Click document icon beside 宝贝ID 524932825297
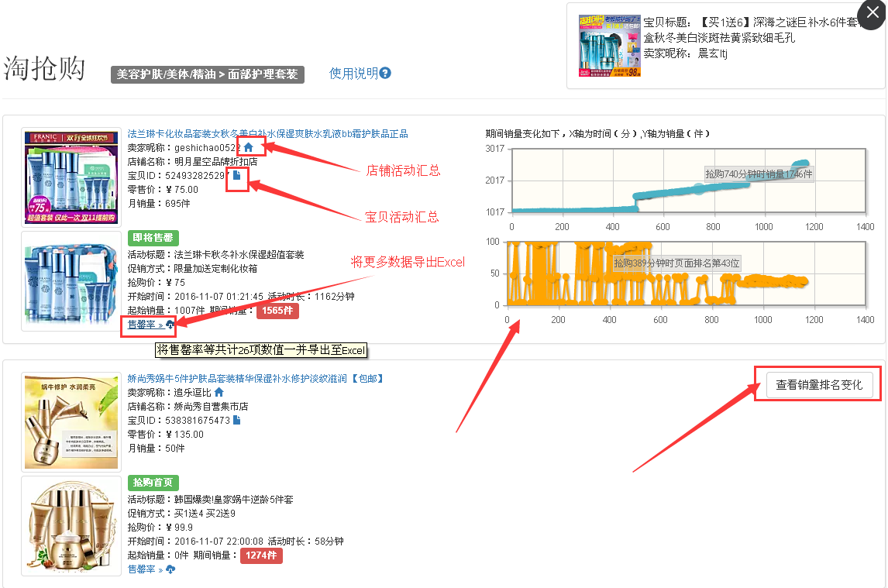The image size is (888, 588). [237, 175]
